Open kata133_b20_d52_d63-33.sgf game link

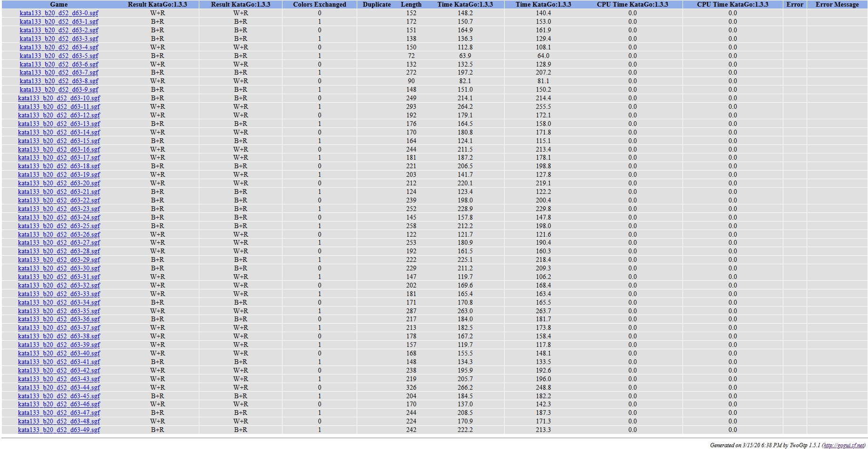tap(59, 294)
